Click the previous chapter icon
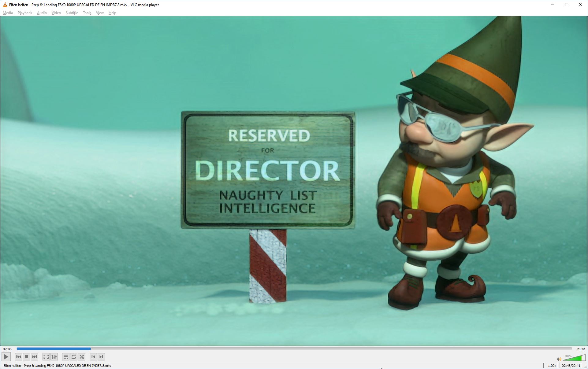 coord(93,357)
